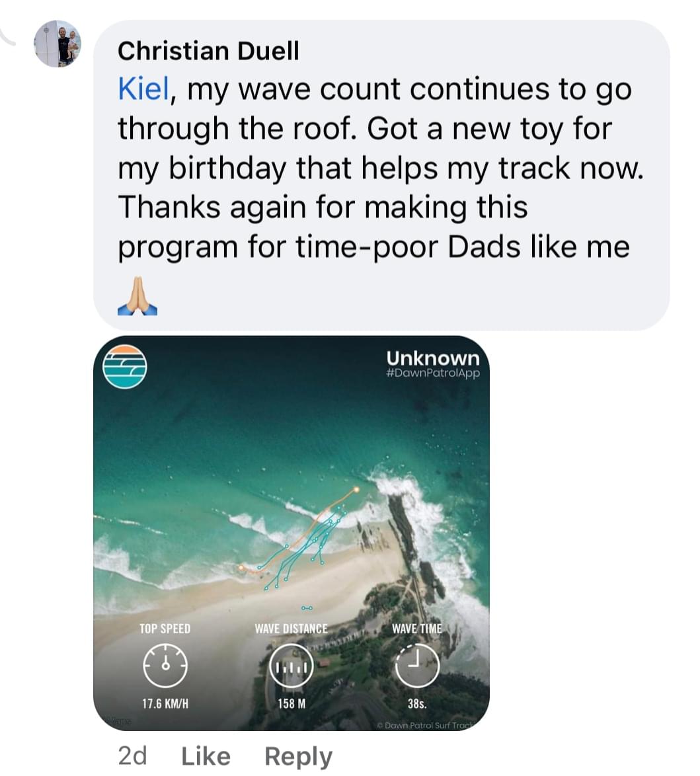Tap the 17.6 KM/H speed value

(x=165, y=703)
